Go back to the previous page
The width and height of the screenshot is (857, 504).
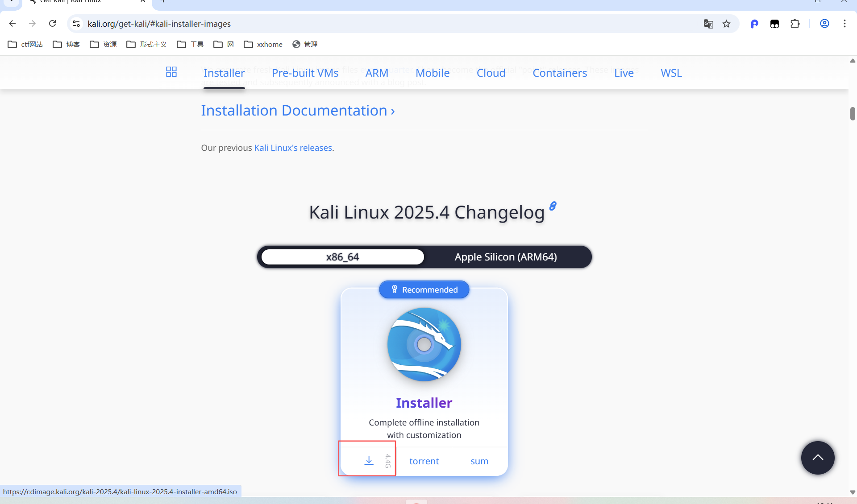12,24
